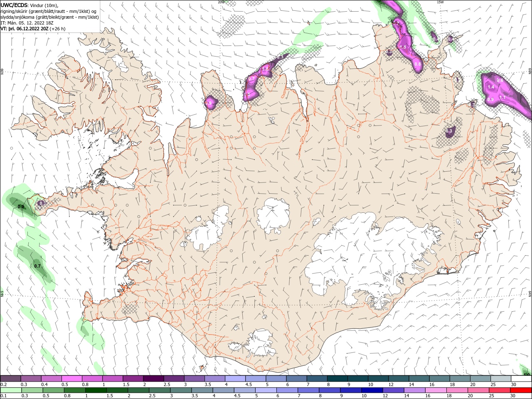Click the 15W longitude label
The width and height of the screenshot is (532, 399).
point(440,2)
